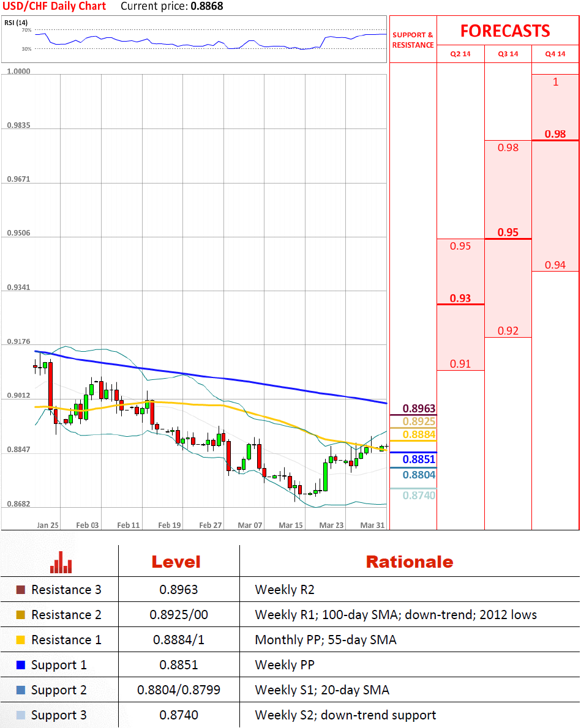
Task: Click the 0.9176 price axis label
Action: pos(18,341)
